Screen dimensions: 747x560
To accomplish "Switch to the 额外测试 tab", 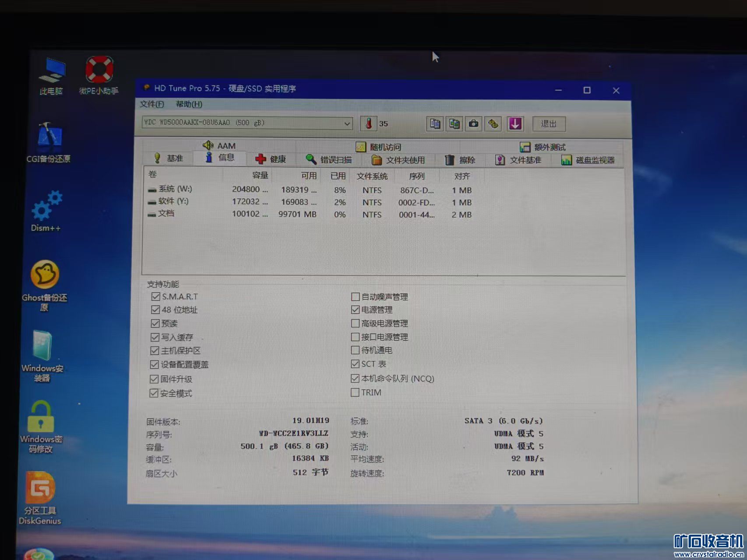I will (543, 147).
